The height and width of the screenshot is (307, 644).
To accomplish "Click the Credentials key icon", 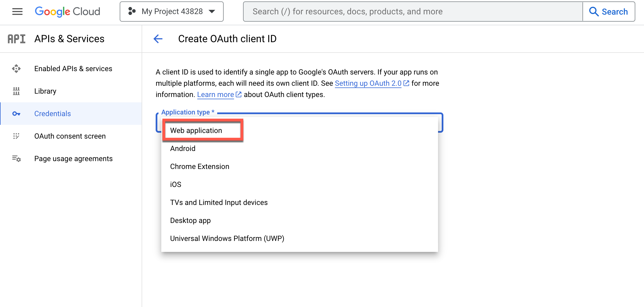I will (x=16, y=114).
